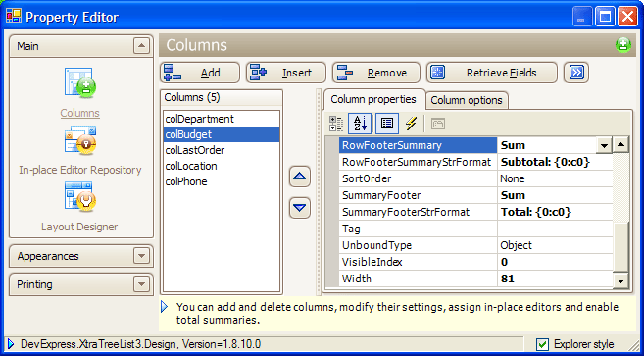The height and width of the screenshot is (356, 644).
Task: Select colPhone in the columns list
Action: tap(222, 181)
